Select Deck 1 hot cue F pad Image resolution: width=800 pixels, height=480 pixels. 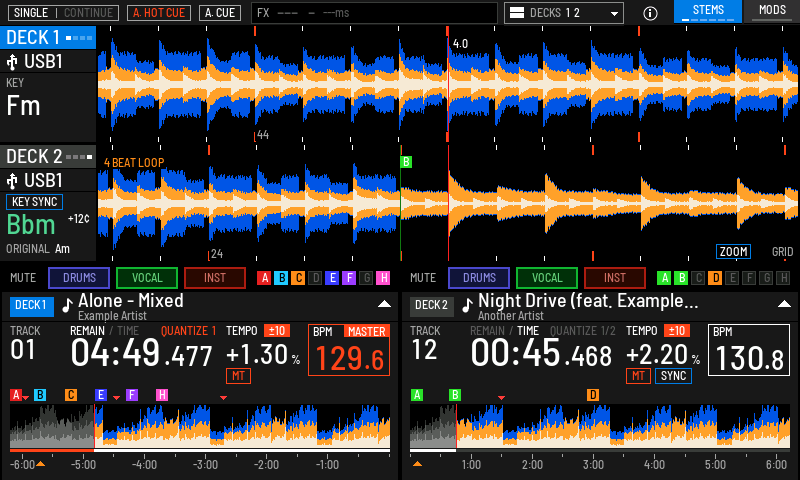click(x=349, y=278)
